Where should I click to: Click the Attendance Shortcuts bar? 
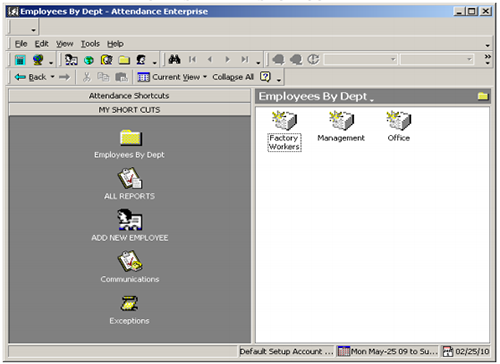129,96
